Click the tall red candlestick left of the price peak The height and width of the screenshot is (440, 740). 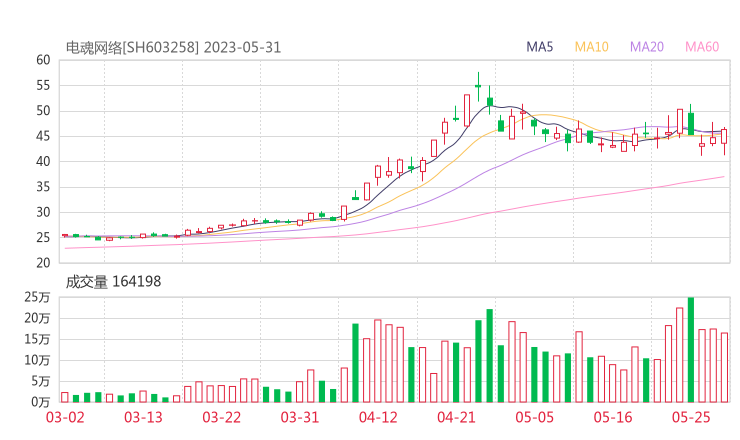click(467, 110)
